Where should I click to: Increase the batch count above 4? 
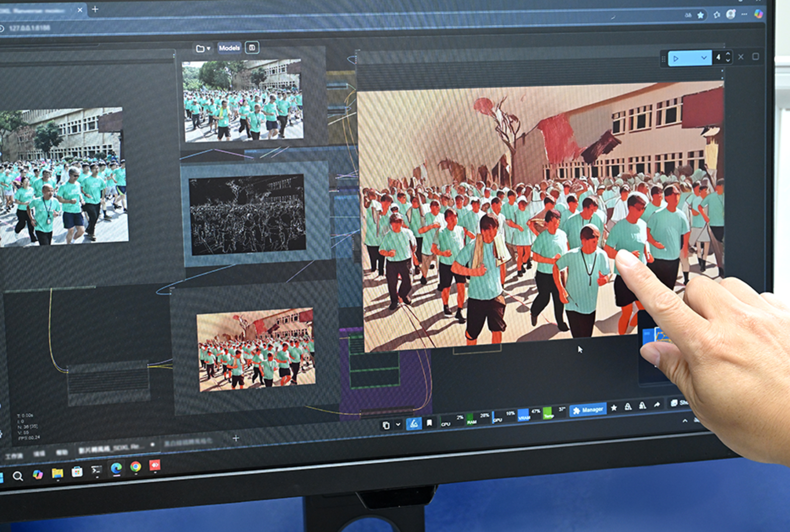[728, 54]
